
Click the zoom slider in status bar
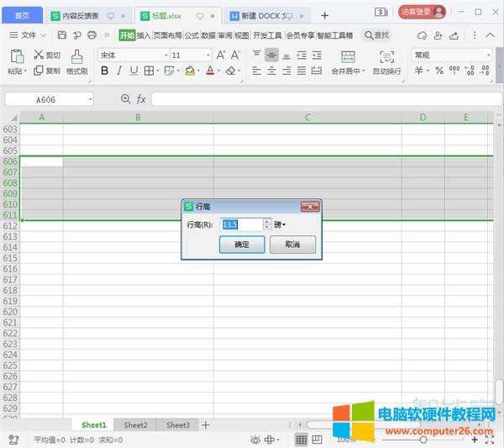tap(422, 440)
